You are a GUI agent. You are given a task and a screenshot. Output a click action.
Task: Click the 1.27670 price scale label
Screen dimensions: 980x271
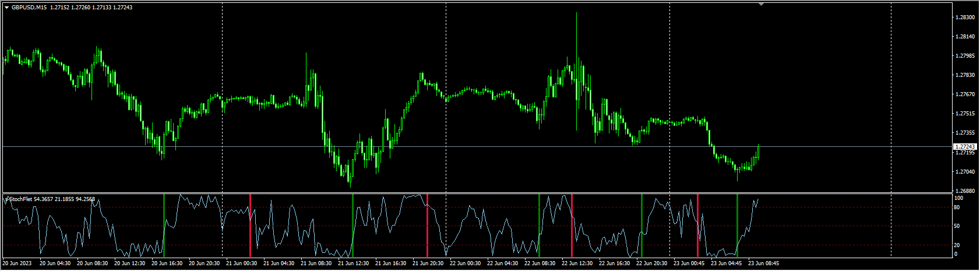coord(965,94)
